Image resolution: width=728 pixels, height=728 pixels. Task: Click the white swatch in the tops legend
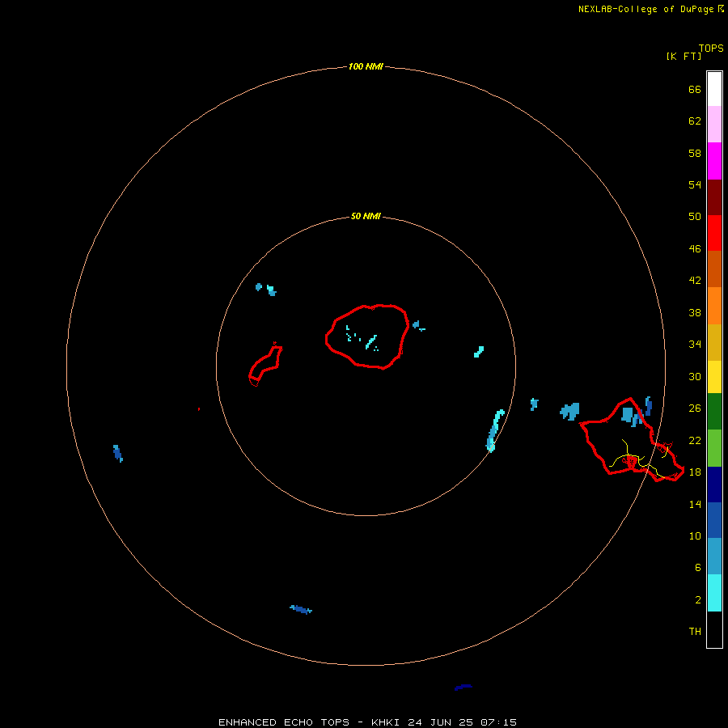pos(714,89)
